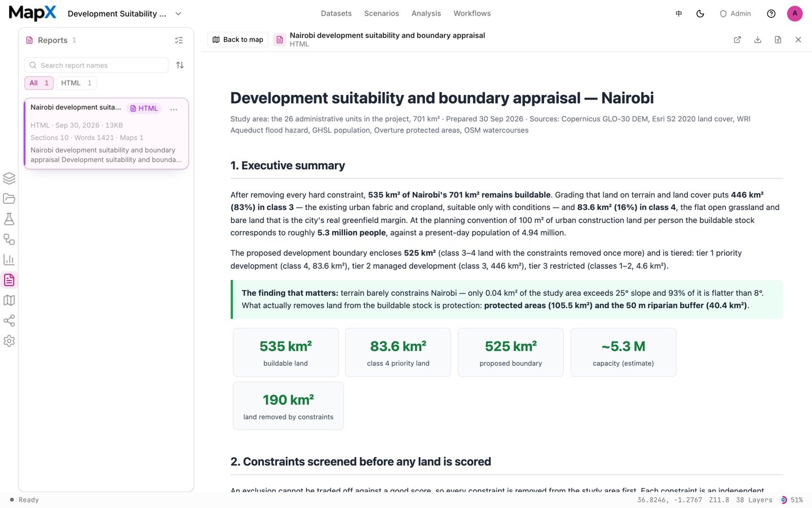Screen dimensions: 812x508
Task: Click the Admin role badge
Action: coord(735,14)
